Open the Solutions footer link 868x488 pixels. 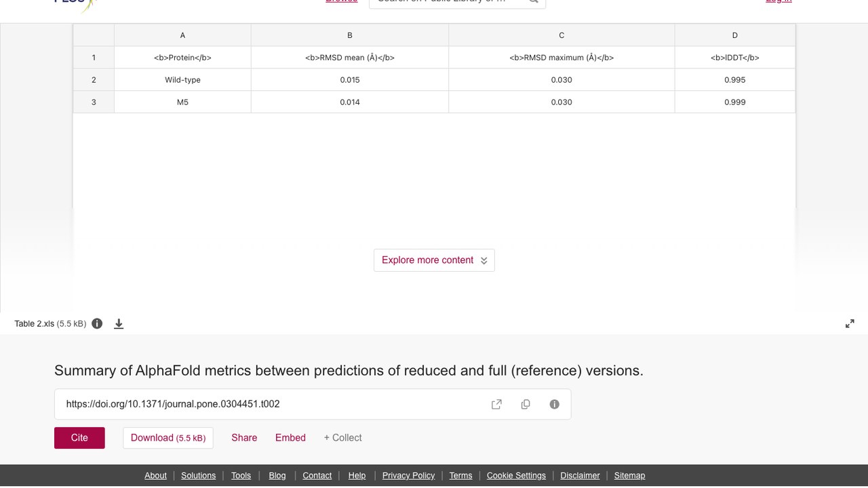(198, 476)
